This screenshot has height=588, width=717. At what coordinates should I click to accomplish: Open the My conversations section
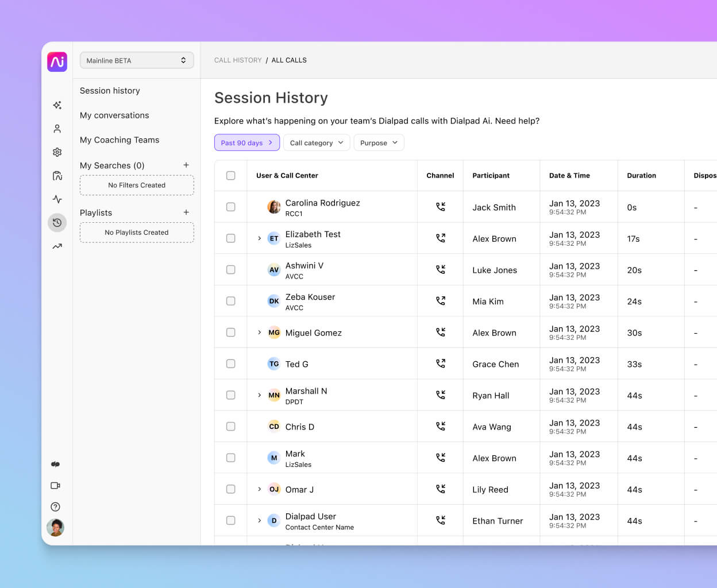(114, 115)
